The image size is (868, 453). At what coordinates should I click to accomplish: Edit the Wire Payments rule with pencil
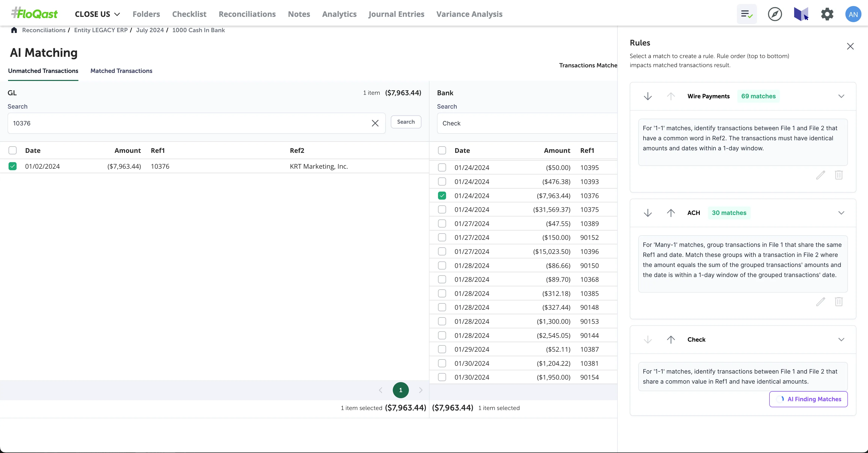coord(821,175)
